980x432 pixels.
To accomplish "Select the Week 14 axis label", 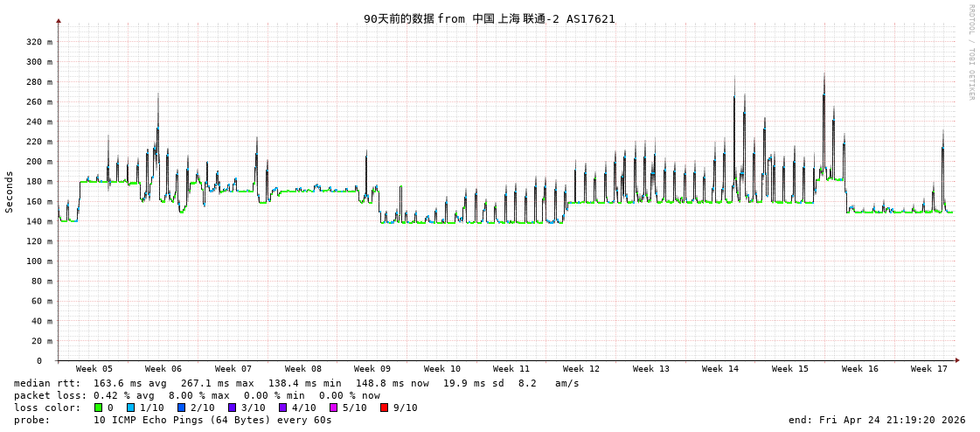I will (720, 369).
